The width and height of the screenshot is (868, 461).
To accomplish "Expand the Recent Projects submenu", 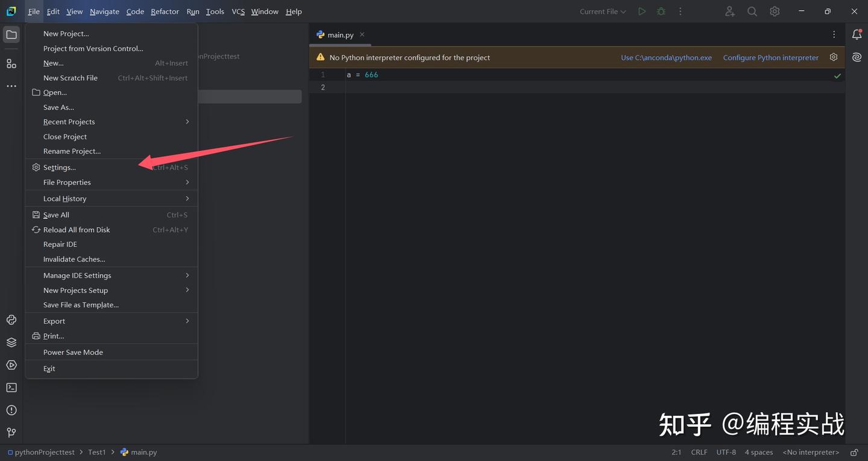I will (x=112, y=122).
